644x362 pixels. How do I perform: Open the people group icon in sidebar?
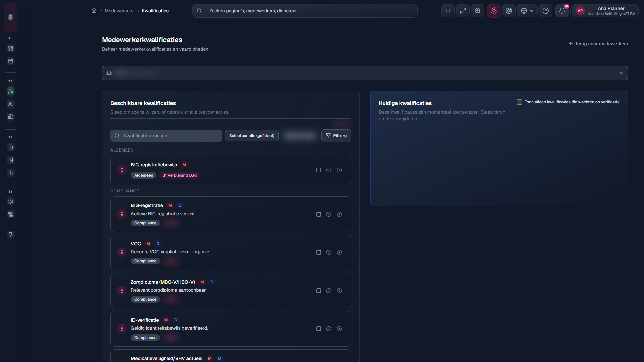tap(11, 104)
